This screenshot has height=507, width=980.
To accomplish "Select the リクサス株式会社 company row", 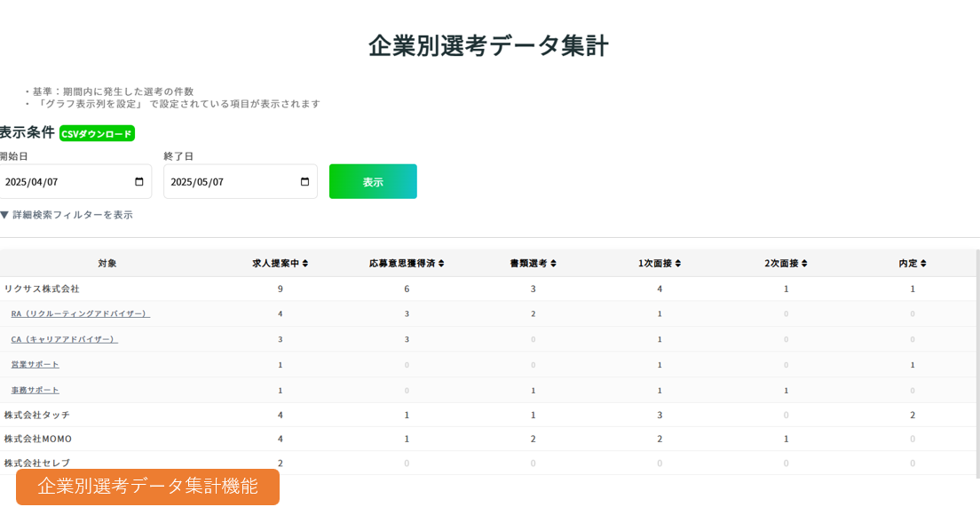I will [x=42, y=289].
